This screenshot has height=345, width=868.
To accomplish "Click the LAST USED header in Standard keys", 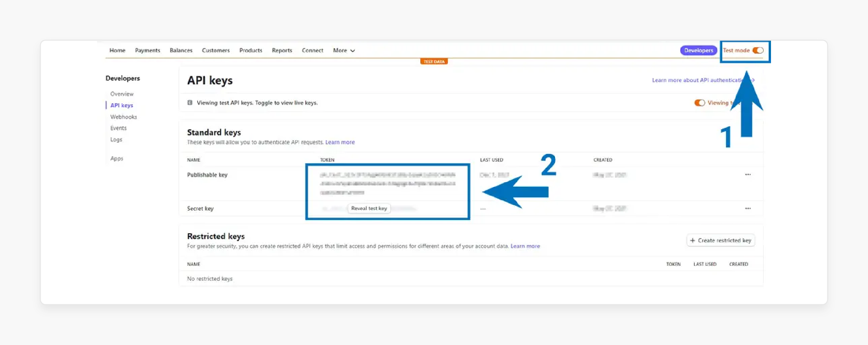I will [x=491, y=160].
